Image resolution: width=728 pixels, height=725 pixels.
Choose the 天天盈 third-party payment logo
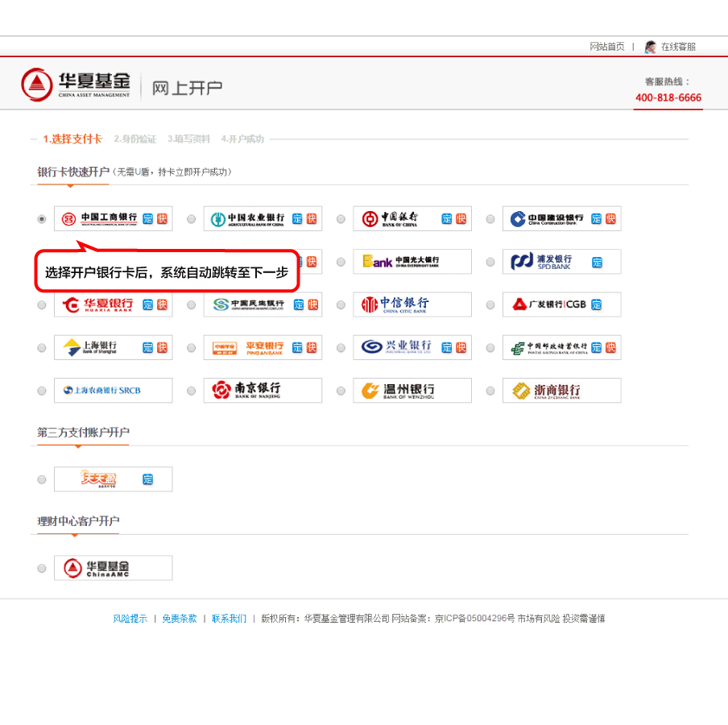point(114,479)
